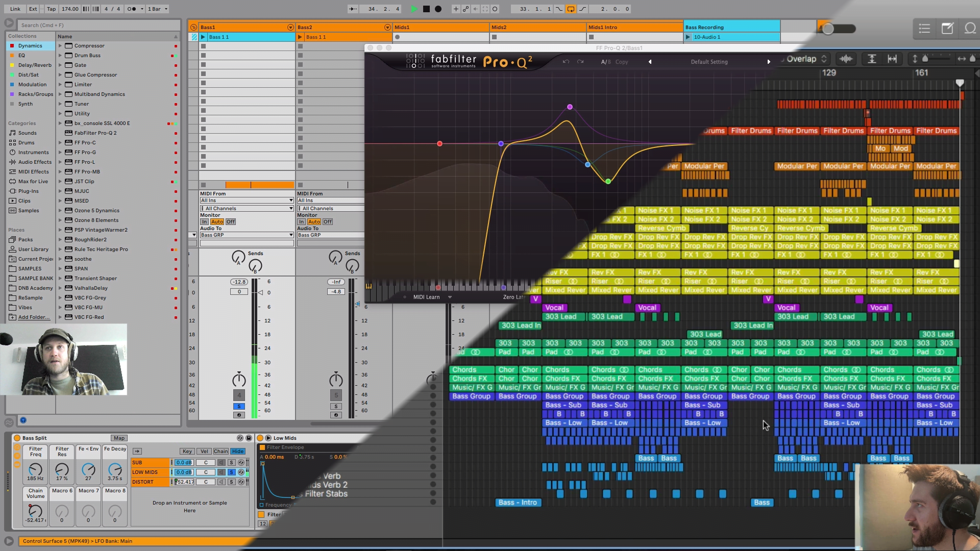Launch the Bass 1 1 clip in Bass1
The height and width of the screenshot is (551, 980).
coord(203,37)
